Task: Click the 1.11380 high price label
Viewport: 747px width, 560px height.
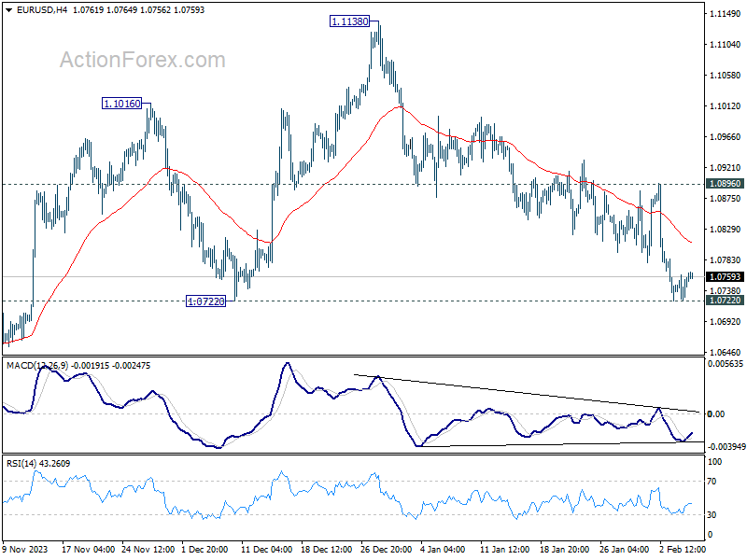Action: pyautogui.click(x=350, y=21)
